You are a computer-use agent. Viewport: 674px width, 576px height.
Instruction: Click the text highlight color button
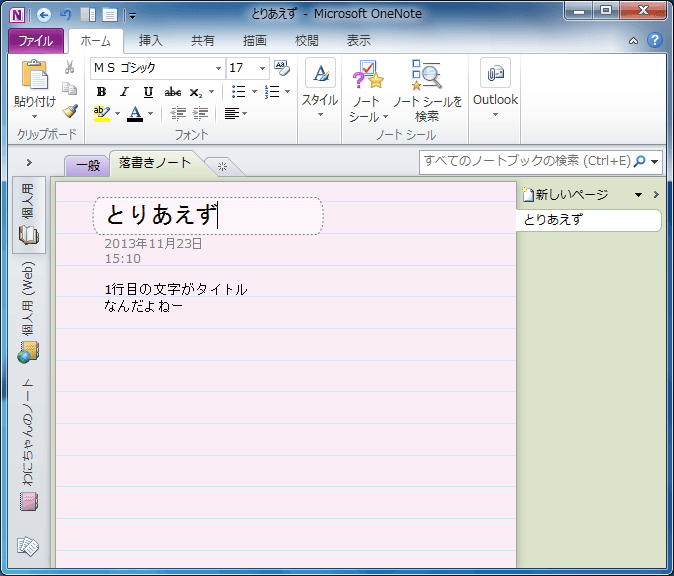101,113
